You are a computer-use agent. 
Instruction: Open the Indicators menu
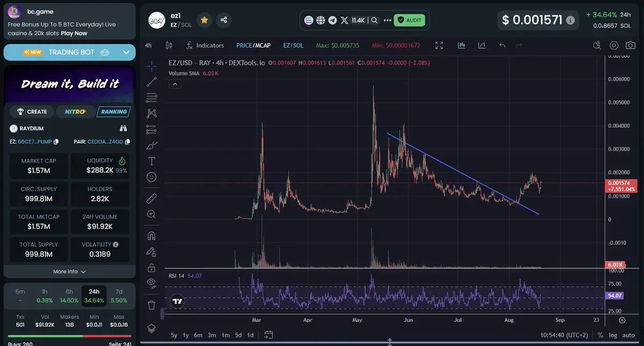(205, 46)
